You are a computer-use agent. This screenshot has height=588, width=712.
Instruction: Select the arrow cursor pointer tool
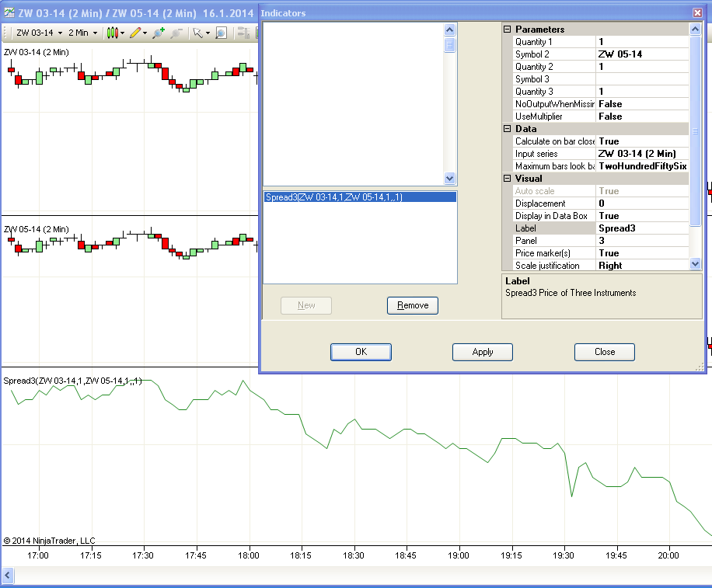tap(197, 33)
